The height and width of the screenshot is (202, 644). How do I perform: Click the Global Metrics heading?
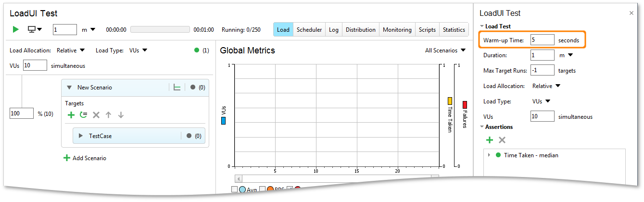[247, 50]
